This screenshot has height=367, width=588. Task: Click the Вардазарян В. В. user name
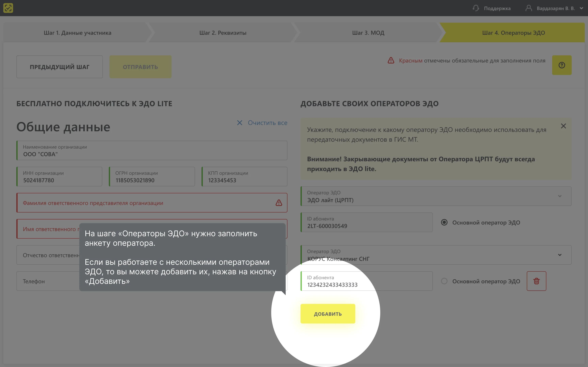(x=556, y=9)
